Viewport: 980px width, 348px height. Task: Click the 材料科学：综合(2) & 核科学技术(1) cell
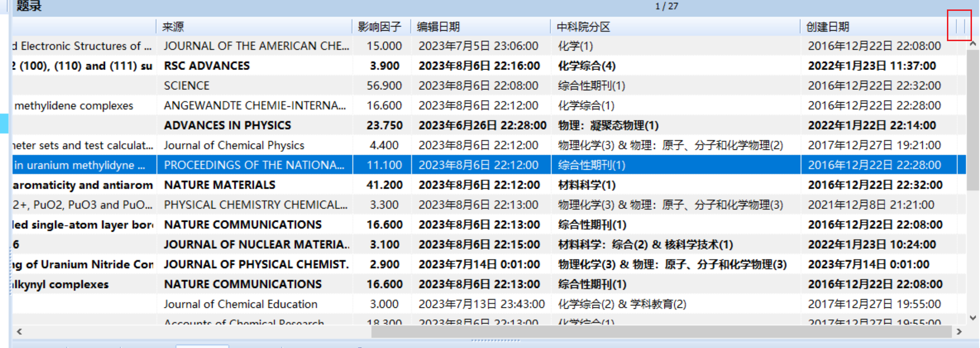pos(645,244)
